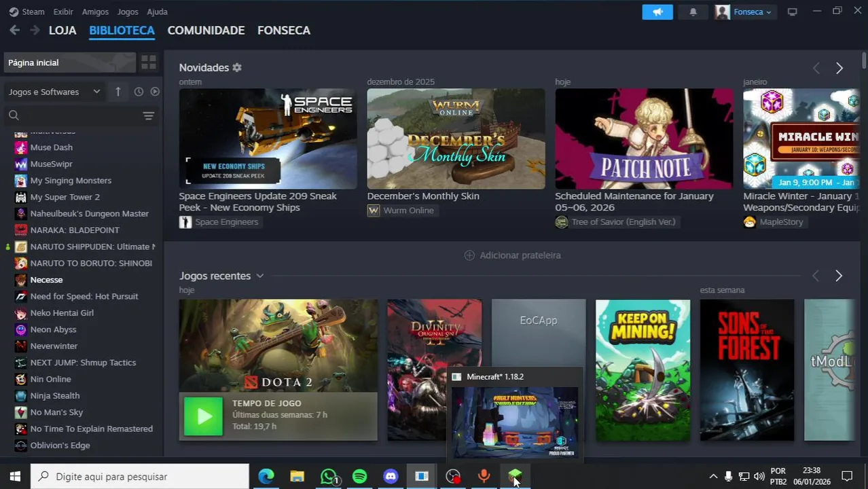Select the No Man's Sky icon
Screen dimensions: 868x489
[x=21, y=412]
